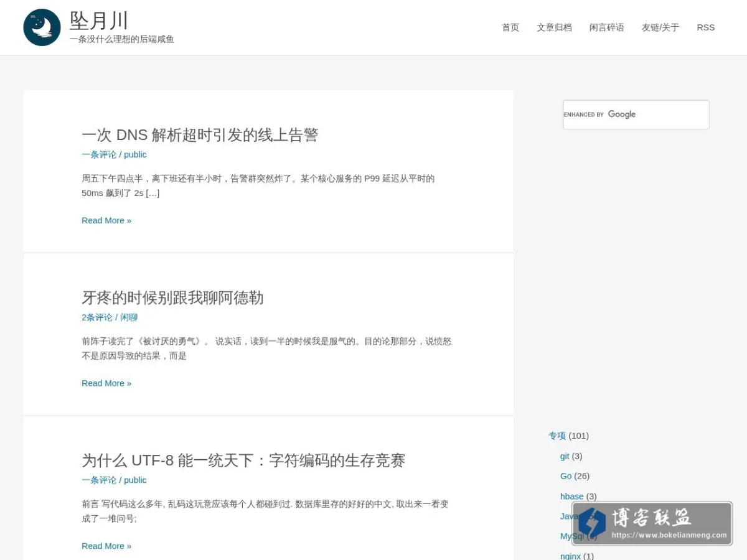Open 一条评论 under the UTF-8 post

coord(99,480)
